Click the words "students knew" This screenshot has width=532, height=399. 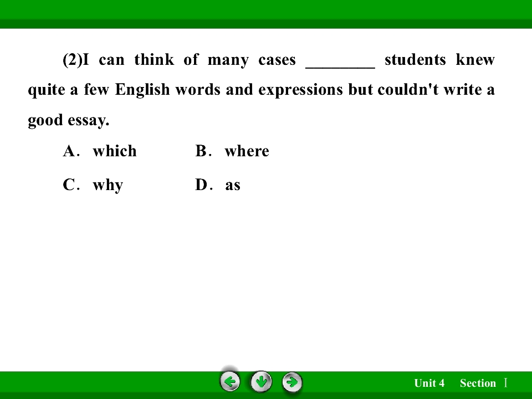coord(439,60)
